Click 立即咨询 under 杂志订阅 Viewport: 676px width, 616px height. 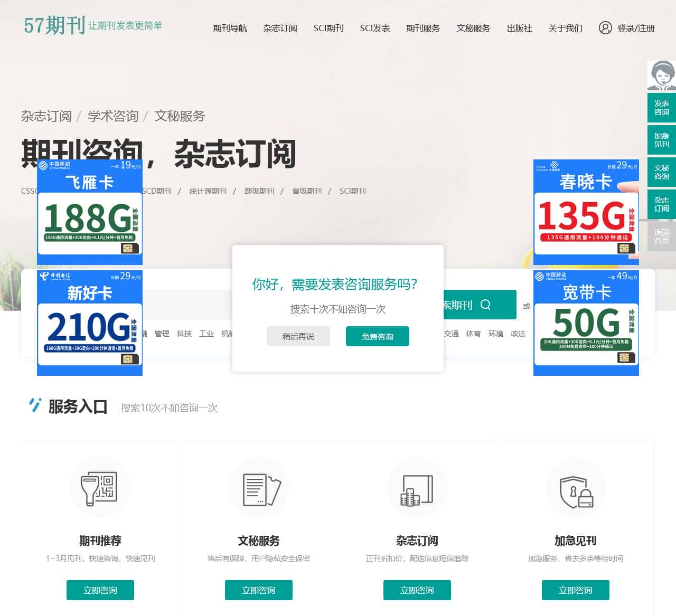417,590
